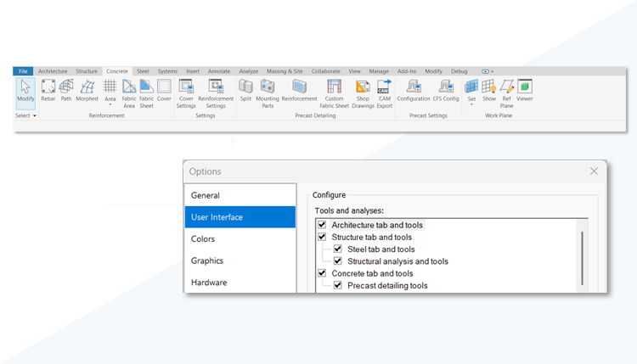This screenshot has width=637, height=364.
Task: Open the Massing & Site tab
Action: pyautogui.click(x=285, y=71)
